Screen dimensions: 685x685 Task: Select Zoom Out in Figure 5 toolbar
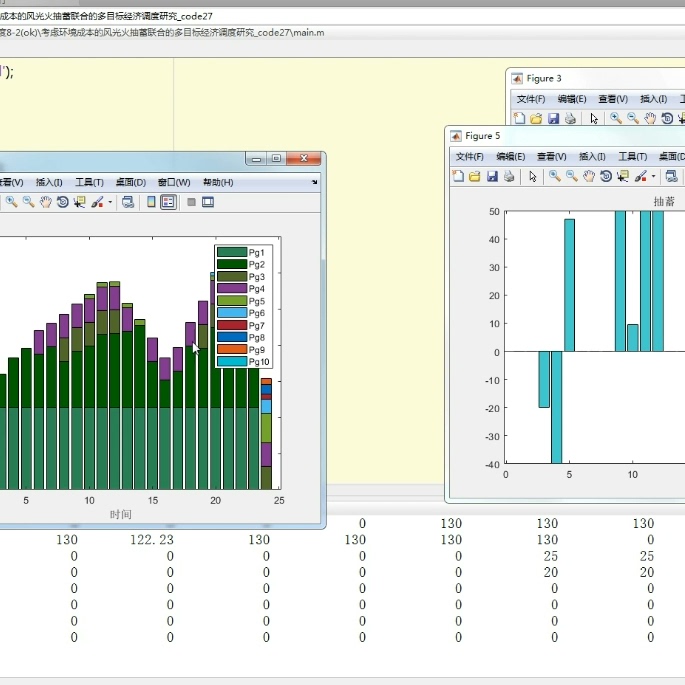coord(572,176)
